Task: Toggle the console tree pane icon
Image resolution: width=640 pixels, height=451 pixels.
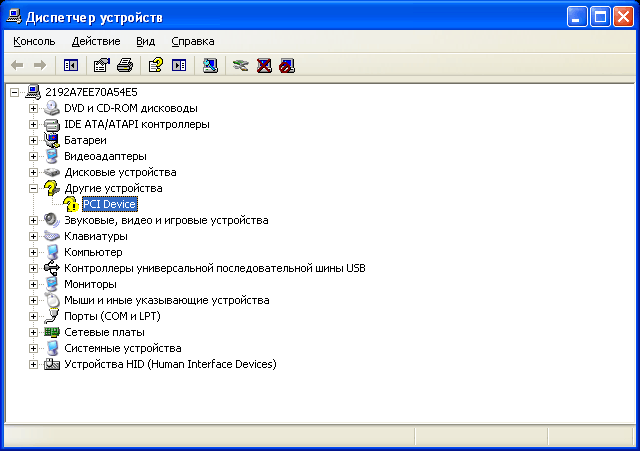Action: tap(71, 65)
